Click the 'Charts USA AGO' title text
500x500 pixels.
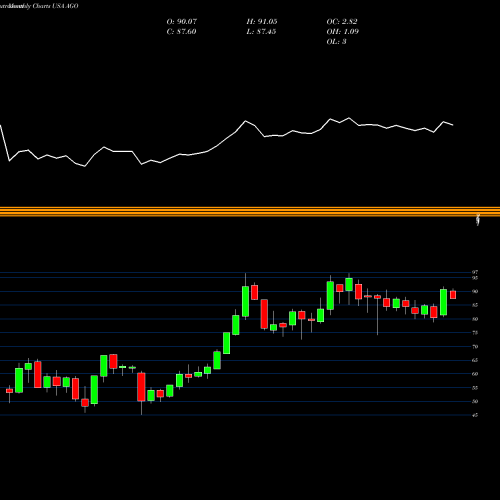click(x=55, y=6)
